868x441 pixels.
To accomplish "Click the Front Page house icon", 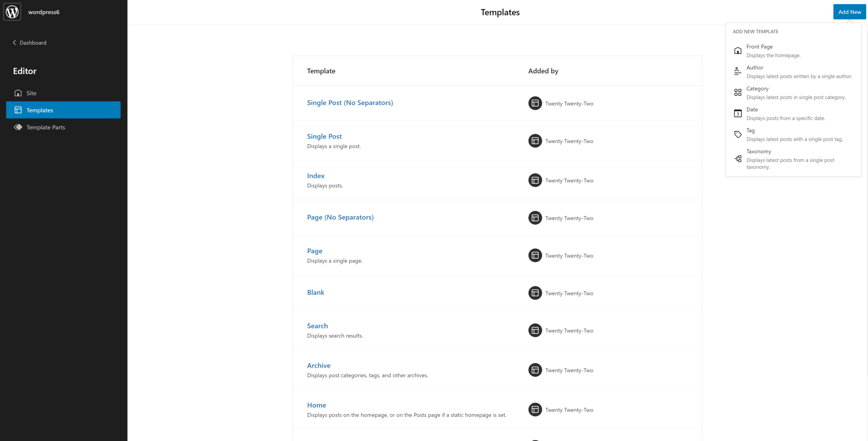I will (738, 50).
